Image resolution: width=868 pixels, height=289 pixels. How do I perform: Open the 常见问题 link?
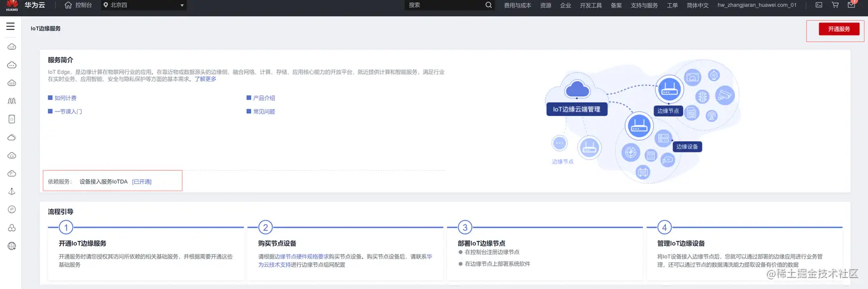click(264, 111)
